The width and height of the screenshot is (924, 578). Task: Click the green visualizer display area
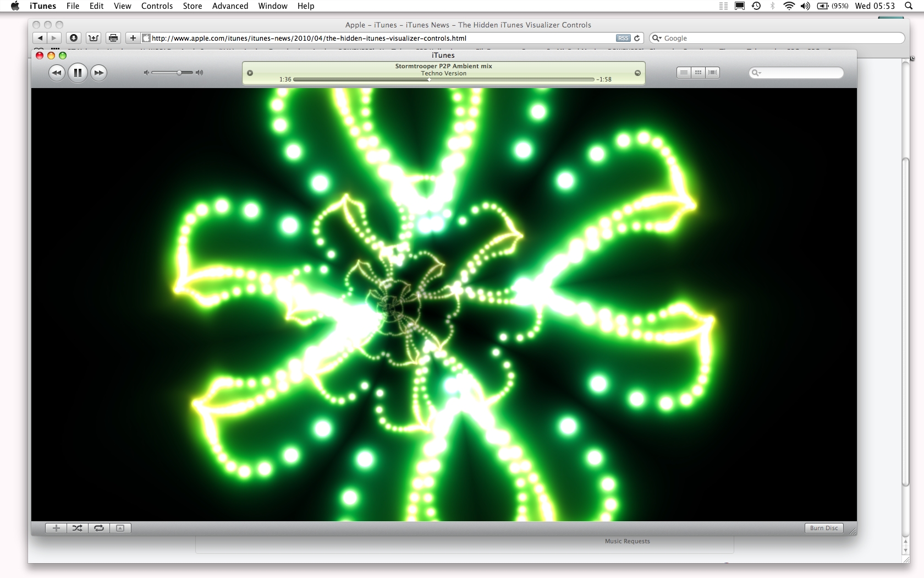[x=444, y=304]
